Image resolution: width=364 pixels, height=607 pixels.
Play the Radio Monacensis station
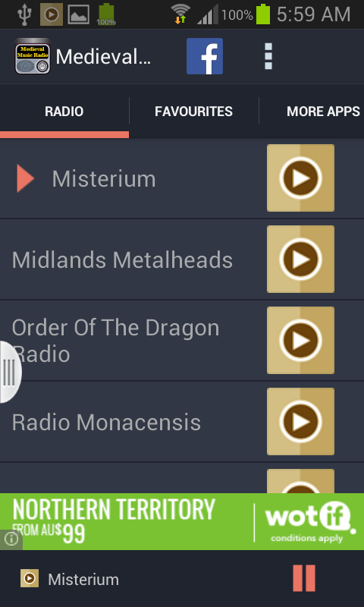point(300,422)
